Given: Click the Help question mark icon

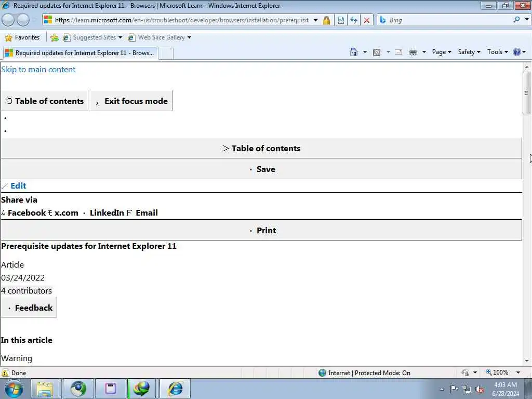Looking at the screenshot, I should [517, 52].
